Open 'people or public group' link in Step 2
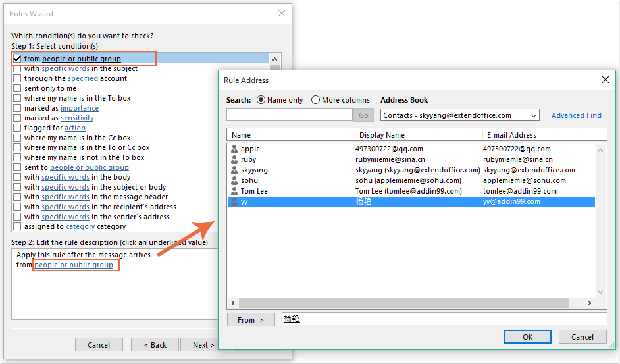620x364 pixels. pyautogui.click(x=74, y=265)
